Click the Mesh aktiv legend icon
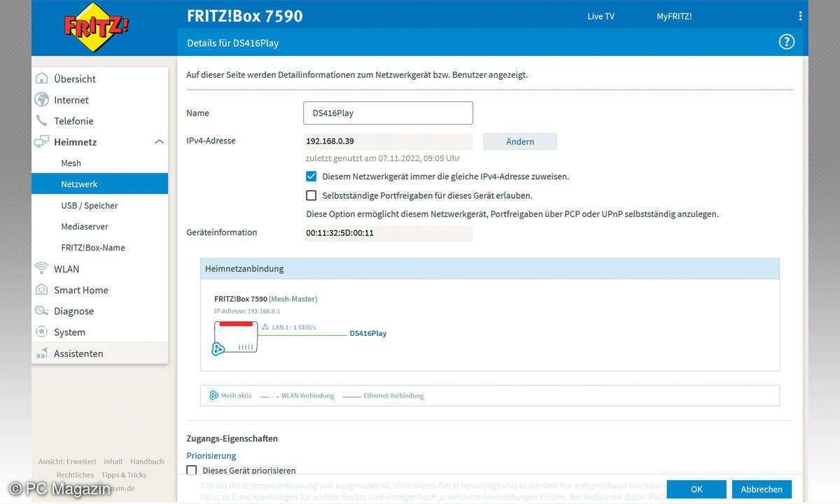This screenshot has width=840, height=504. (x=214, y=395)
